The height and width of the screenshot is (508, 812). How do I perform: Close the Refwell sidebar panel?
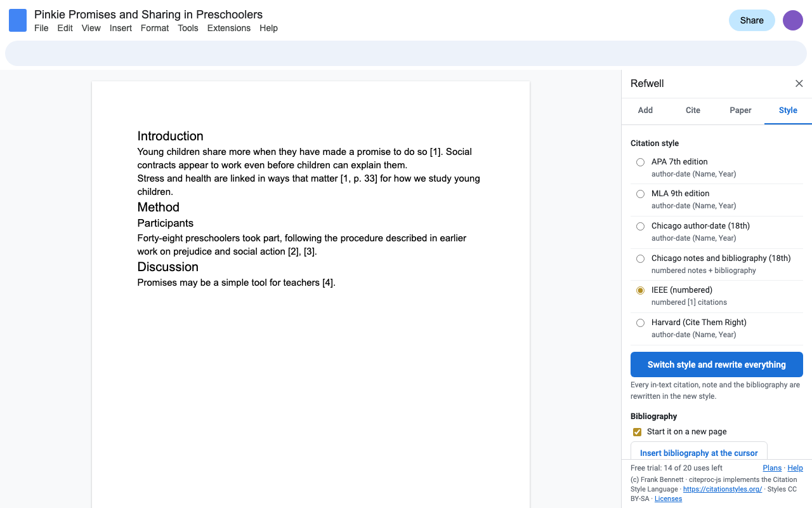799,84
